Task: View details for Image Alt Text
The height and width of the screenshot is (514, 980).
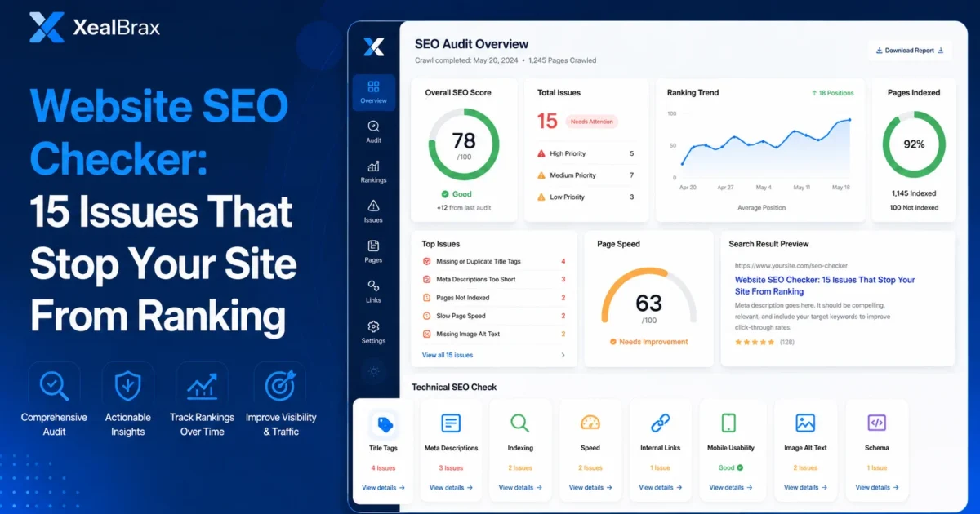Action: pyautogui.click(x=805, y=488)
